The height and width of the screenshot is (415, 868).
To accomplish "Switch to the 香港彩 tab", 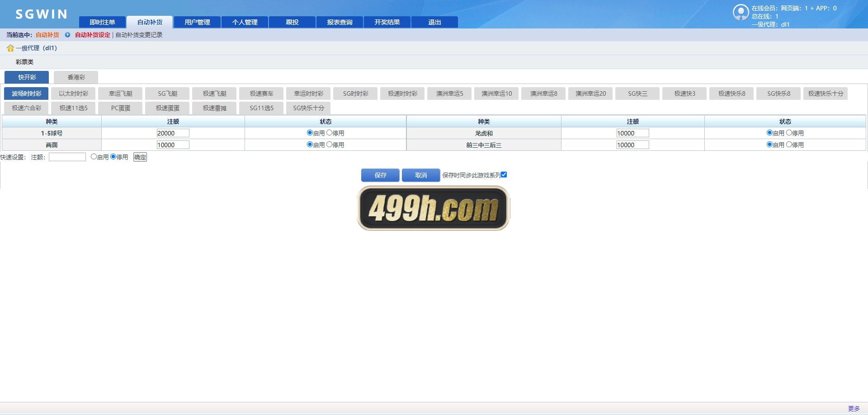I will (x=76, y=77).
